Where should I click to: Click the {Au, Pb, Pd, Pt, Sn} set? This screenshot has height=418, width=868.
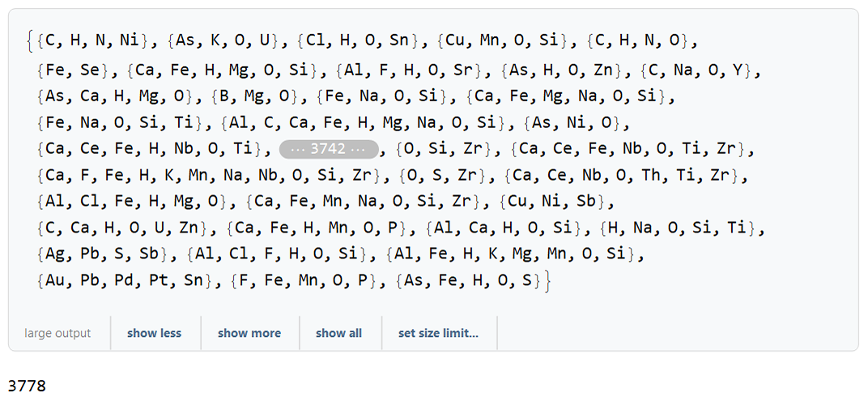tap(126, 281)
